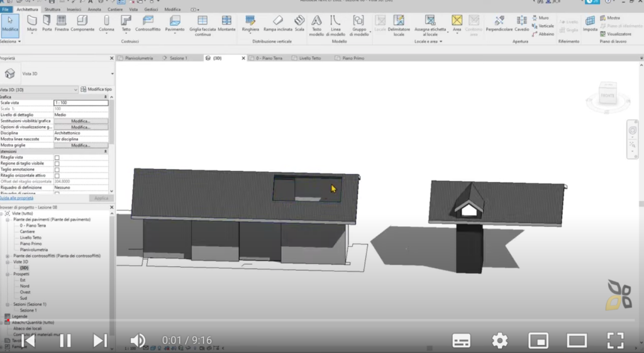The image size is (644, 353).
Task: Click Modifica for Mostra griglie
Action: point(80,145)
